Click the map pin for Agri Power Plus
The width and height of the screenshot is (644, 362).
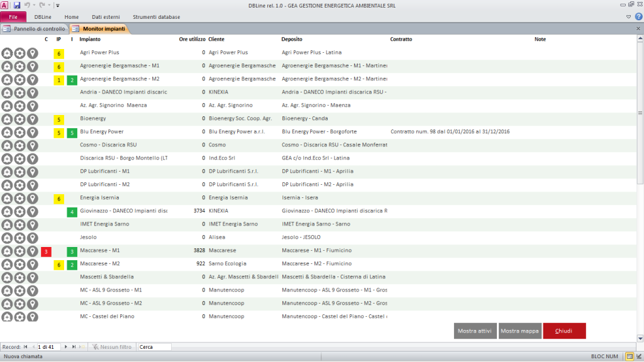[33, 53]
